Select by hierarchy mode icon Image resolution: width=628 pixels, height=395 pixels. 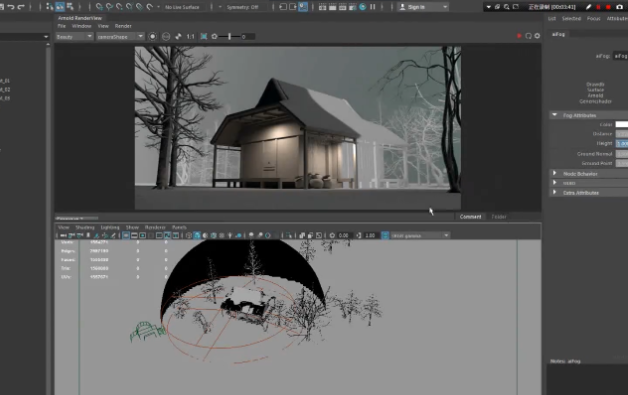tap(49, 7)
